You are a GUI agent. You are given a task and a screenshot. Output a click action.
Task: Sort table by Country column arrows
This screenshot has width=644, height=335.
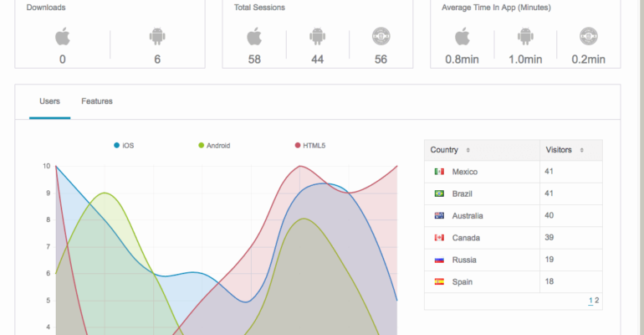[x=468, y=150]
